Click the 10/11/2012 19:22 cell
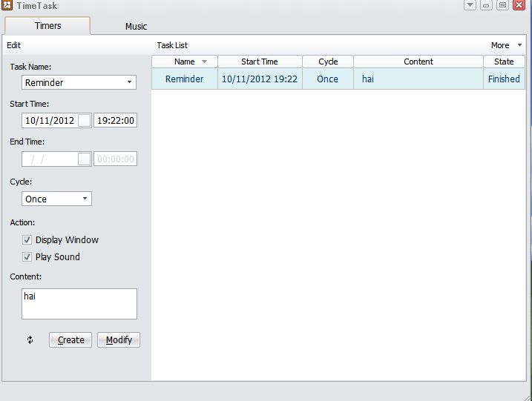 260,79
